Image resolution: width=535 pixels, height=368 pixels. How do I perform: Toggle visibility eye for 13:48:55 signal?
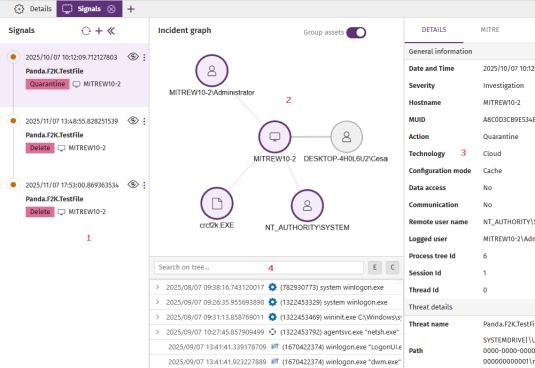tap(133, 120)
